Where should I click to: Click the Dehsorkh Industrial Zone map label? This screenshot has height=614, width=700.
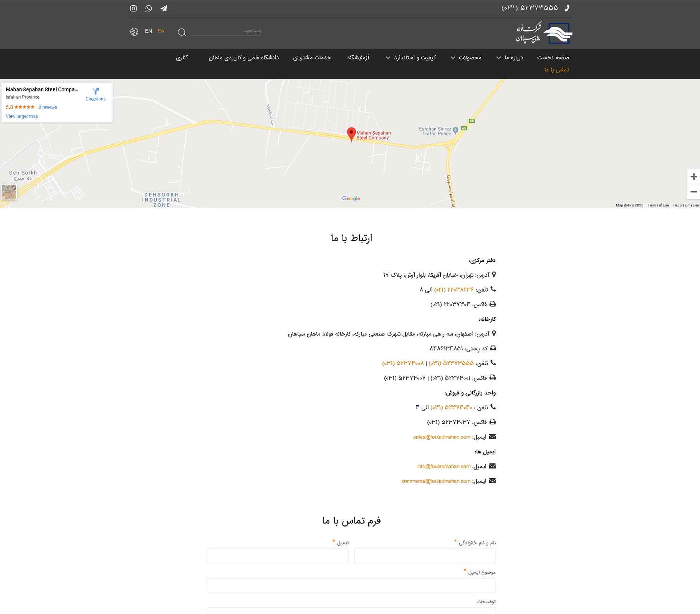pos(161,200)
